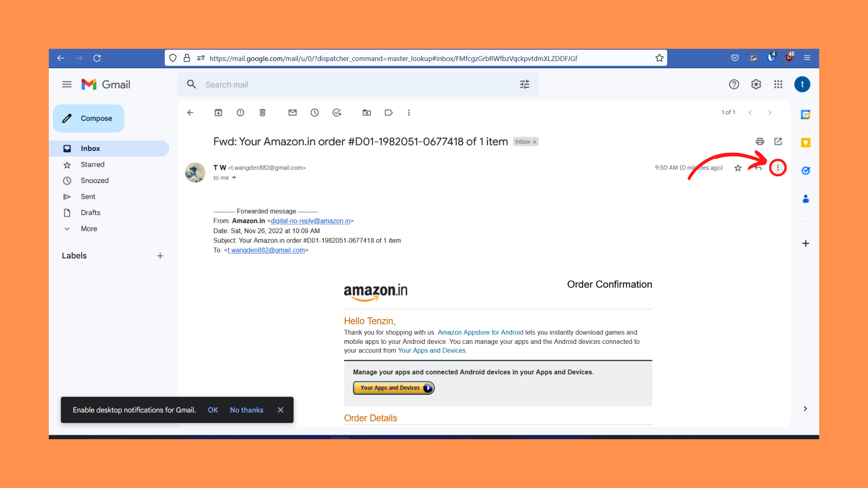Open Google Calendar side panel
868x488 pixels.
pos(806,115)
